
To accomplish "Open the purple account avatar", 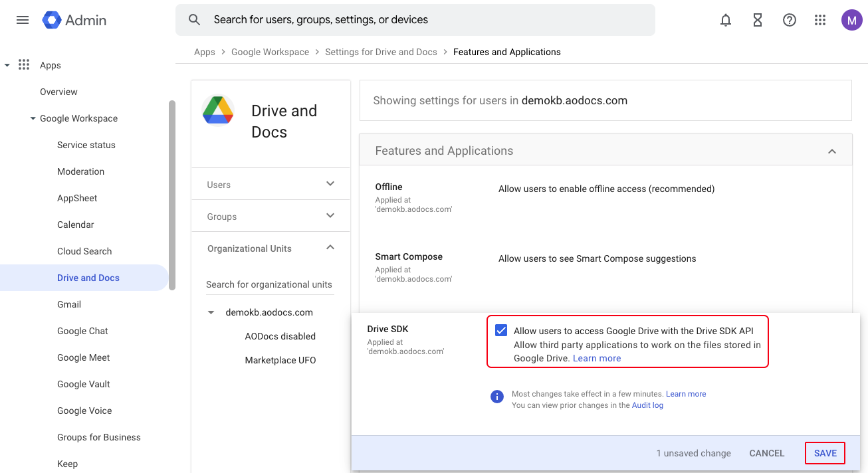I will [x=851, y=20].
